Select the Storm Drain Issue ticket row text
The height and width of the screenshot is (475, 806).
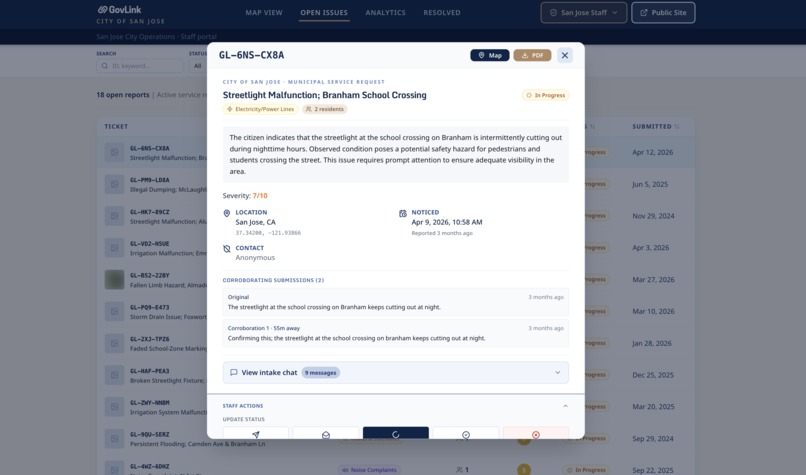coord(168,317)
